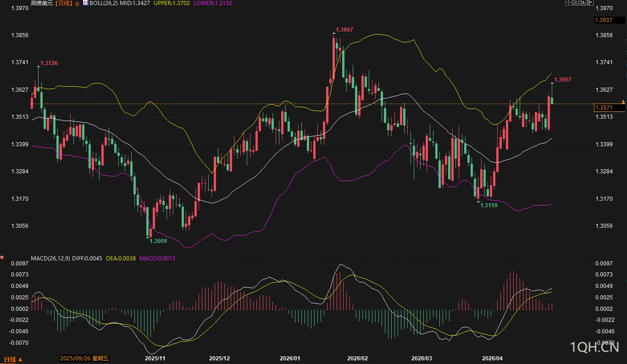Click the BOLL indicator chart icon
This screenshot has height=364, width=627.
(x=85, y=3)
